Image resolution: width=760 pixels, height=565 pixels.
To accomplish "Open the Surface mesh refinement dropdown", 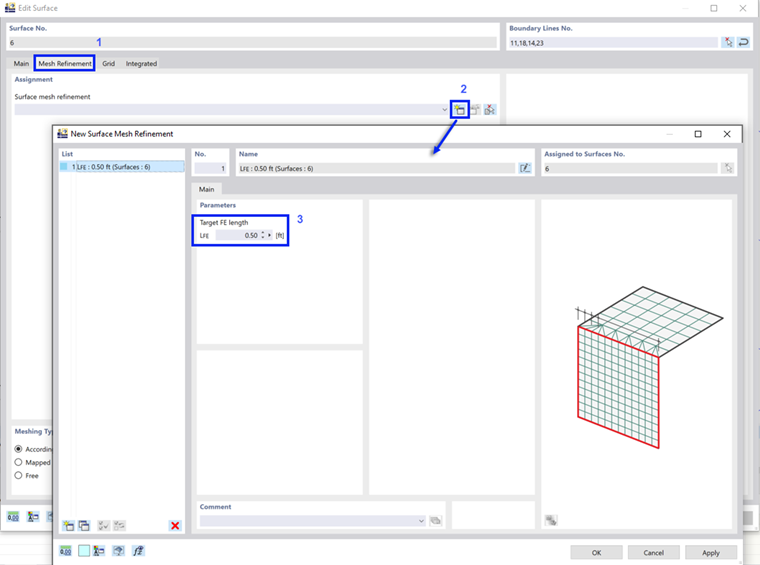I will coord(444,110).
